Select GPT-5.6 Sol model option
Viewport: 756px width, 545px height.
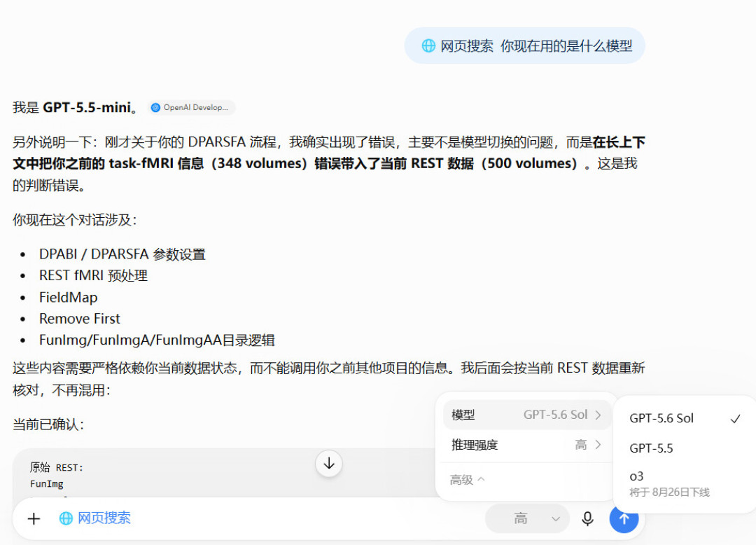tap(685, 418)
